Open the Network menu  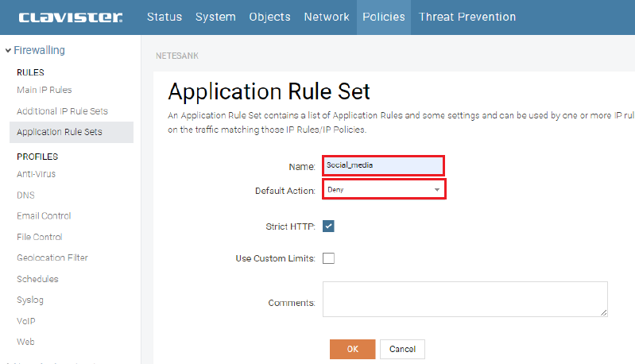326,17
